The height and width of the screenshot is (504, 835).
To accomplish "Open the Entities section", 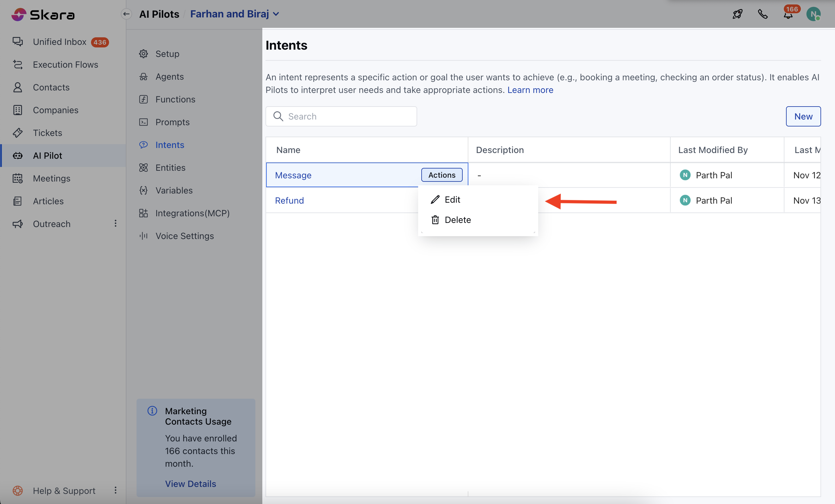I will click(x=170, y=168).
